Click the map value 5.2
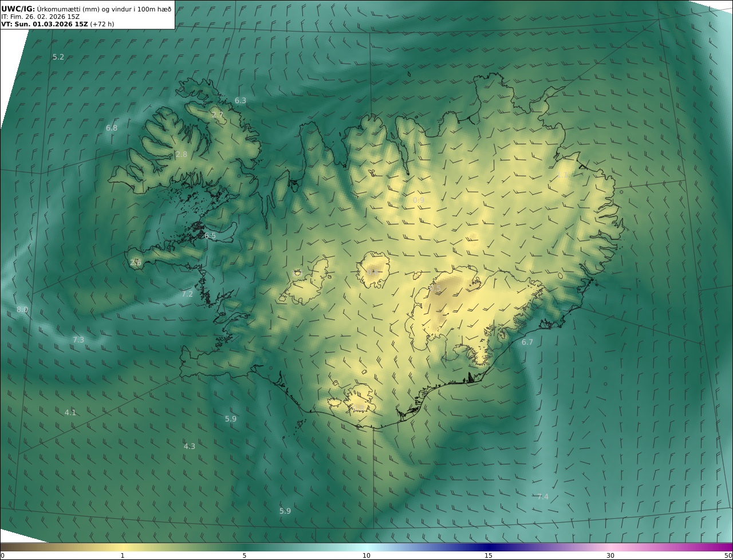This screenshot has width=733, height=560. tap(58, 57)
